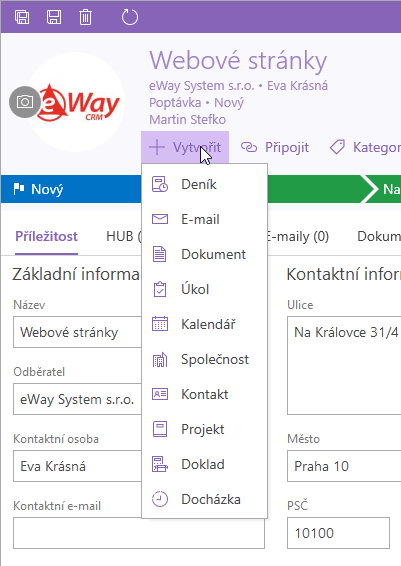This screenshot has width=401, height=566.
Task: Click the Martin Stefko owner text
Action: tap(187, 119)
